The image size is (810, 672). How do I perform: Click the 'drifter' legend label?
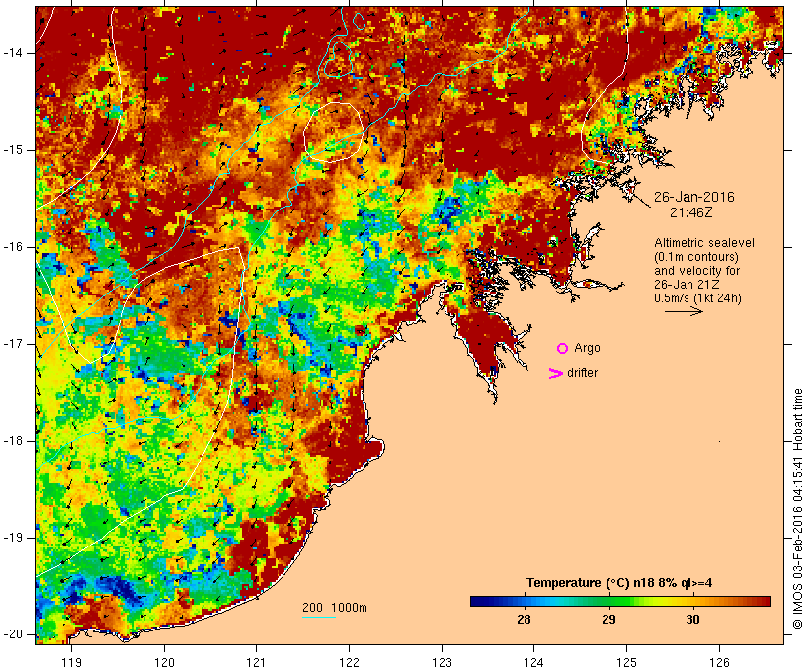click(582, 373)
